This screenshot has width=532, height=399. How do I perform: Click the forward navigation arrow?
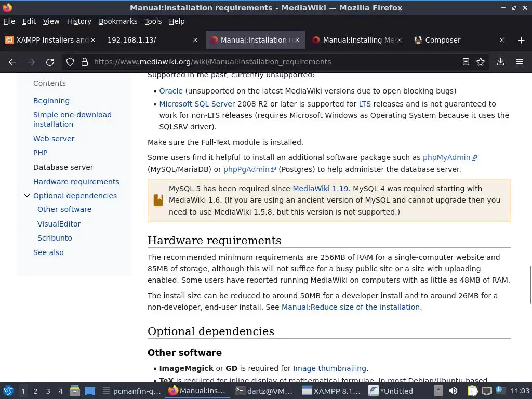(x=31, y=62)
